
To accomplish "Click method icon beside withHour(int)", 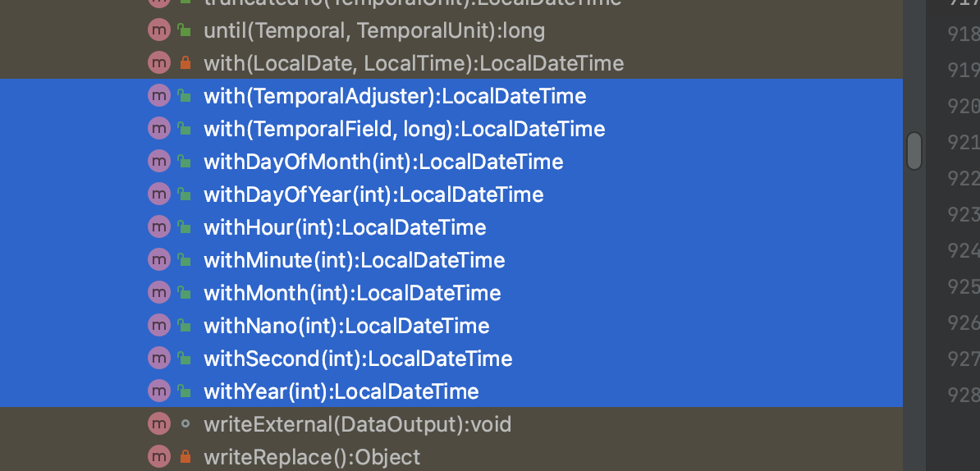I will coord(158,227).
